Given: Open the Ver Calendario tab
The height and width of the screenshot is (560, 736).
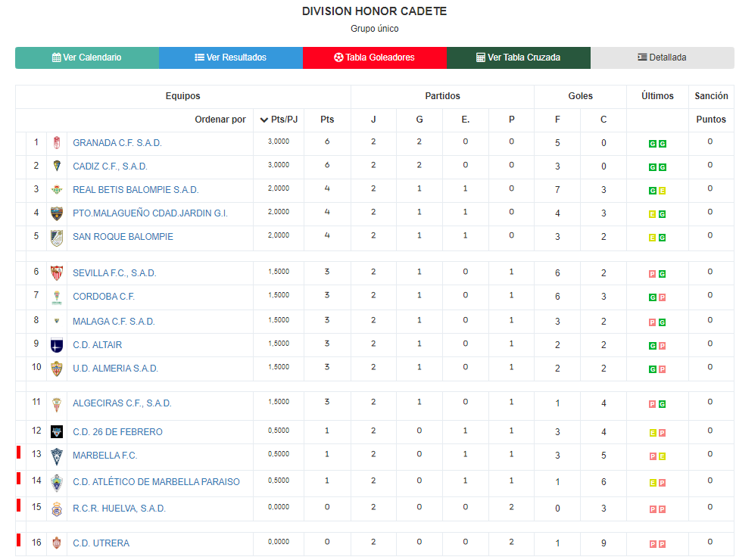Looking at the screenshot, I should (87, 58).
